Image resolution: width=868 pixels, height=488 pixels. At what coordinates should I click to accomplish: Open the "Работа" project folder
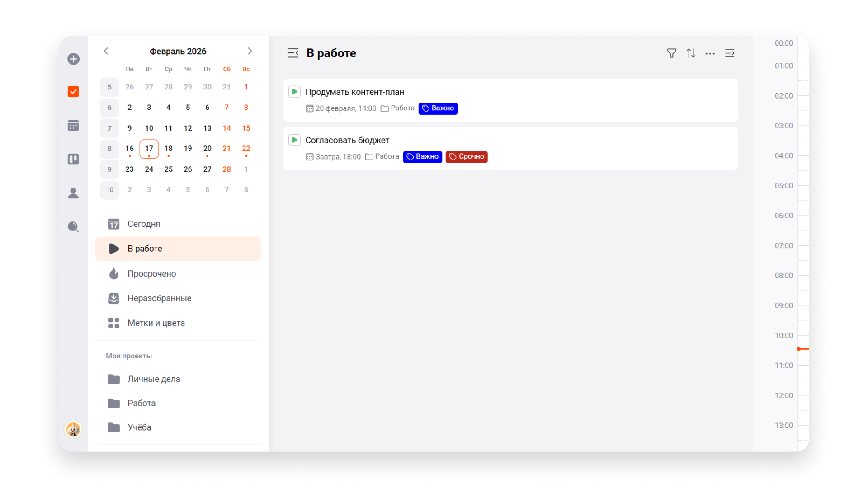[141, 403]
